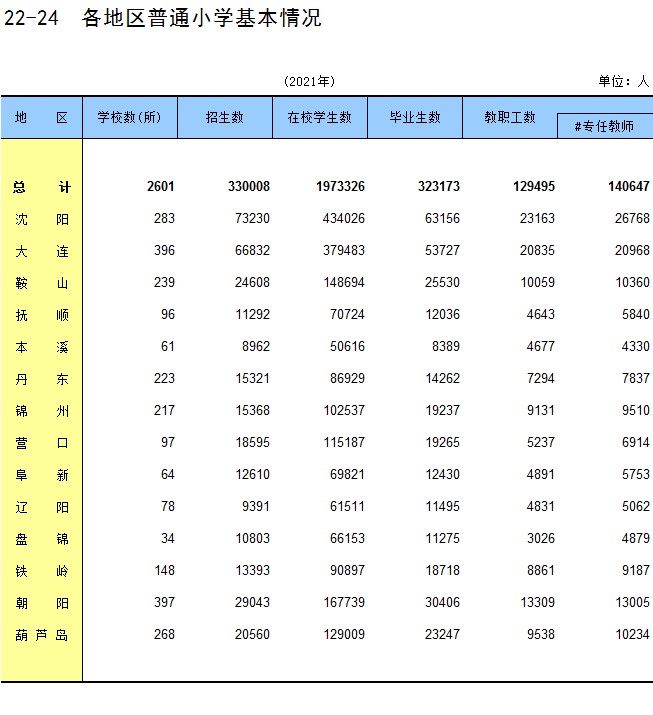Select total full-time teachers cell 140647
The width and height of the screenshot is (653, 715).
[629, 187]
